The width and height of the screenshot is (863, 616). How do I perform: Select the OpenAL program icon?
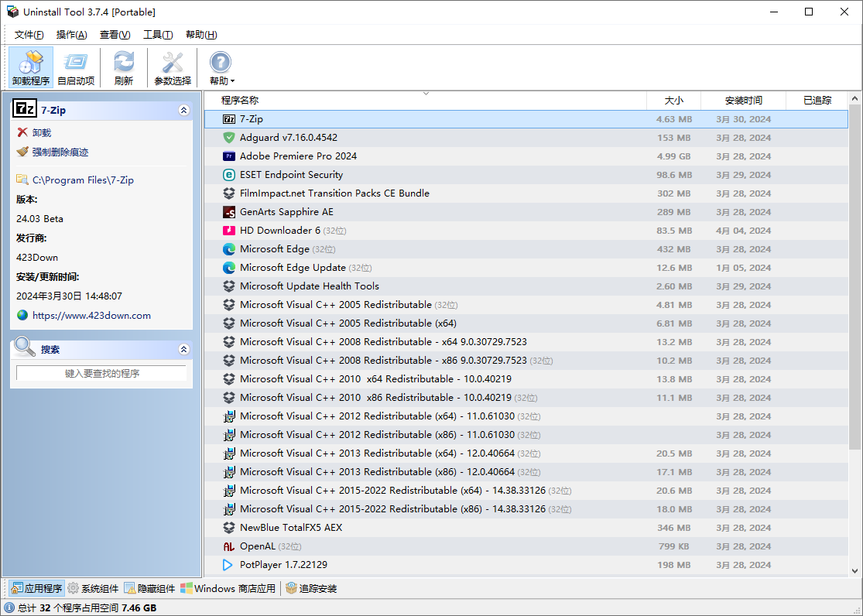point(228,546)
